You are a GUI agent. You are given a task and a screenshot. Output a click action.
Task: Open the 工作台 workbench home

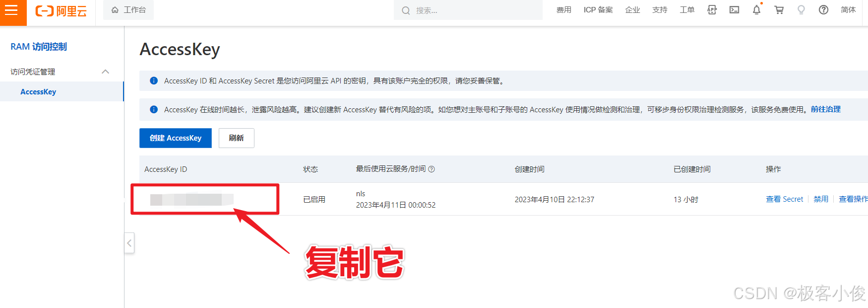point(128,10)
